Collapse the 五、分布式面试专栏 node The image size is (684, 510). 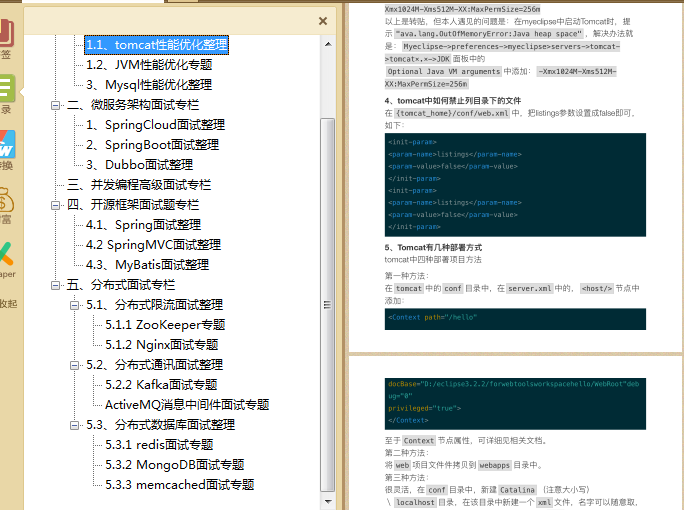point(55,285)
